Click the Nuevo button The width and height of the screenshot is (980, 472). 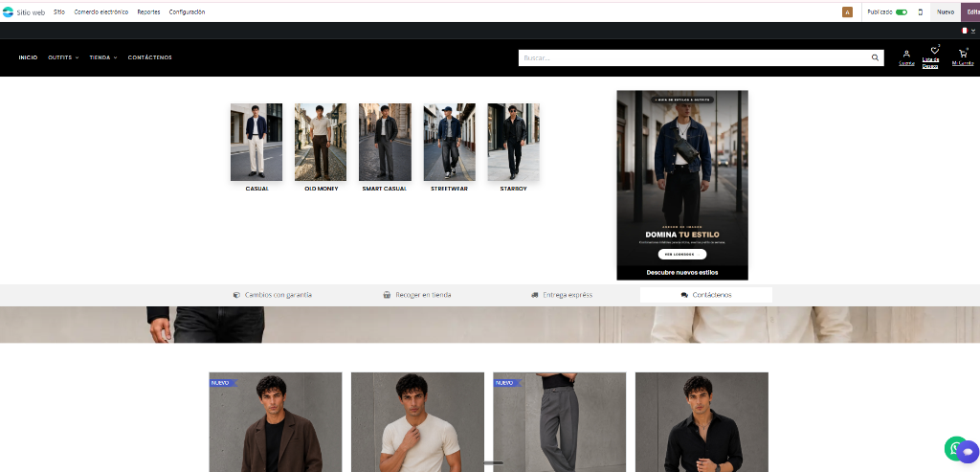tap(946, 11)
